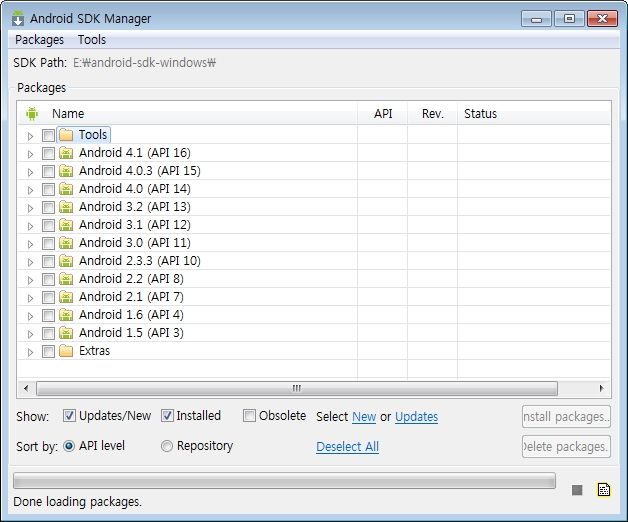628x522 pixels.
Task: Click the Rev. column header
Action: point(433,114)
